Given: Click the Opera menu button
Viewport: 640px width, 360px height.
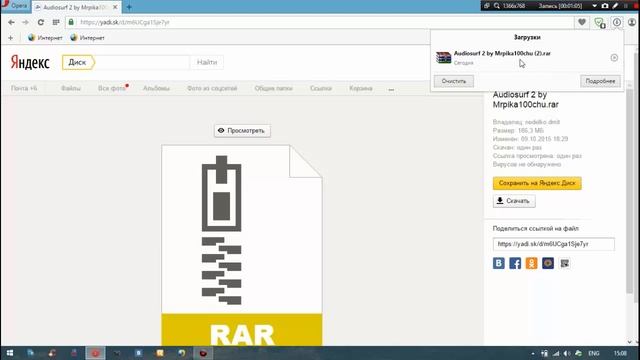Looking at the screenshot, I should [15, 6].
